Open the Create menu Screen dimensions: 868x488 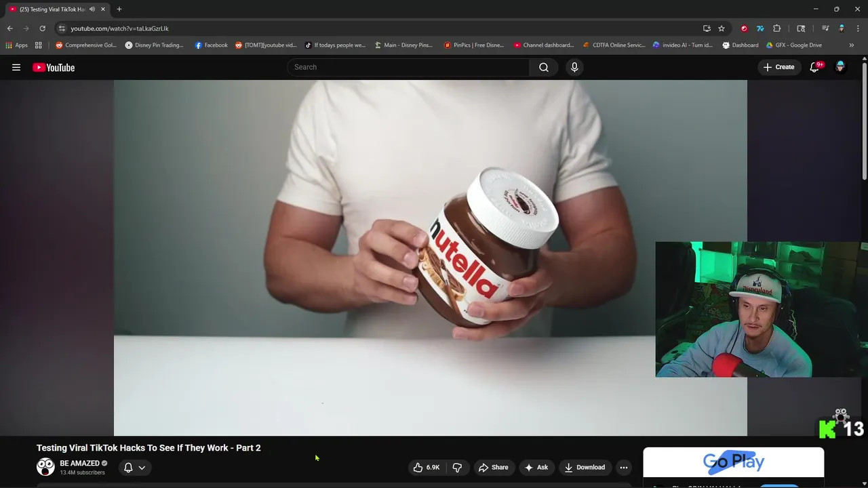(x=778, y=67)
